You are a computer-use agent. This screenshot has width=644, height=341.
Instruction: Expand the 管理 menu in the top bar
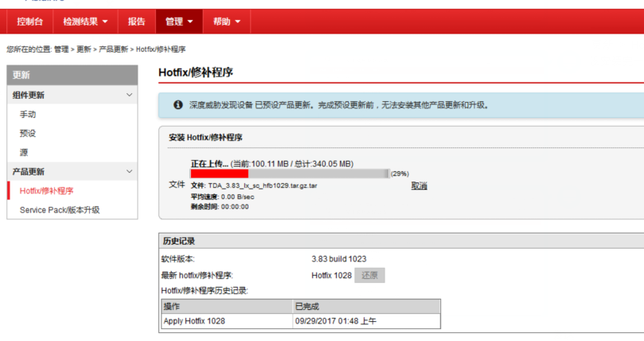[180, 22]
